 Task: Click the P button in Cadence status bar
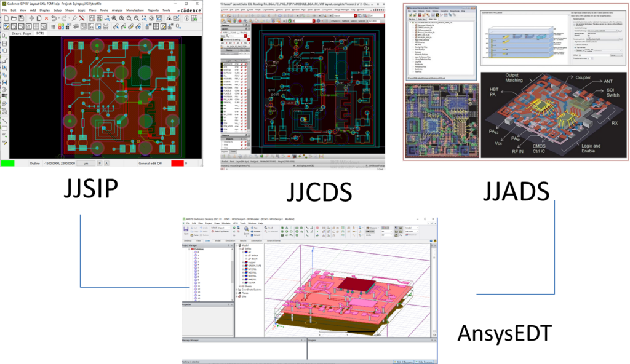pyautogui.click(x=100, y=163)
